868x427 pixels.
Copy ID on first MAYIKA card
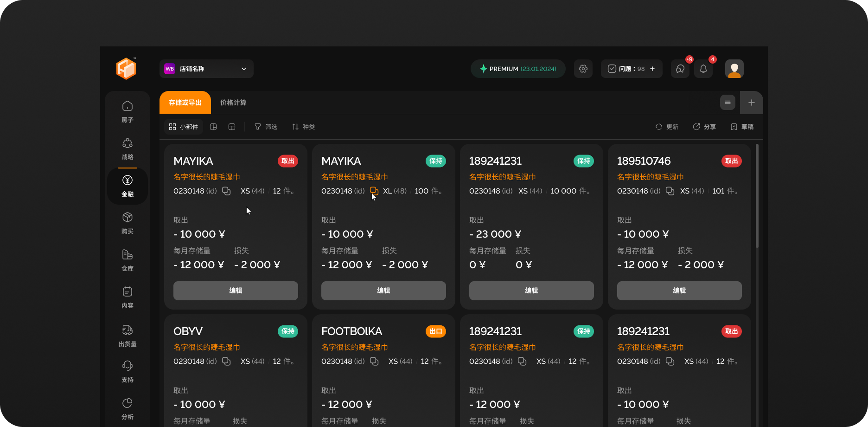226,191
